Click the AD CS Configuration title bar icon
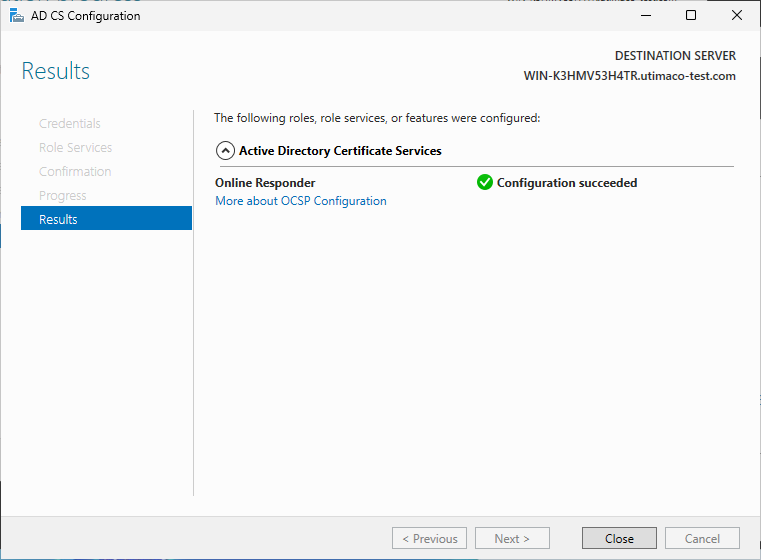Viewport: 761px width, 560px height. click(x=17, y=16)
